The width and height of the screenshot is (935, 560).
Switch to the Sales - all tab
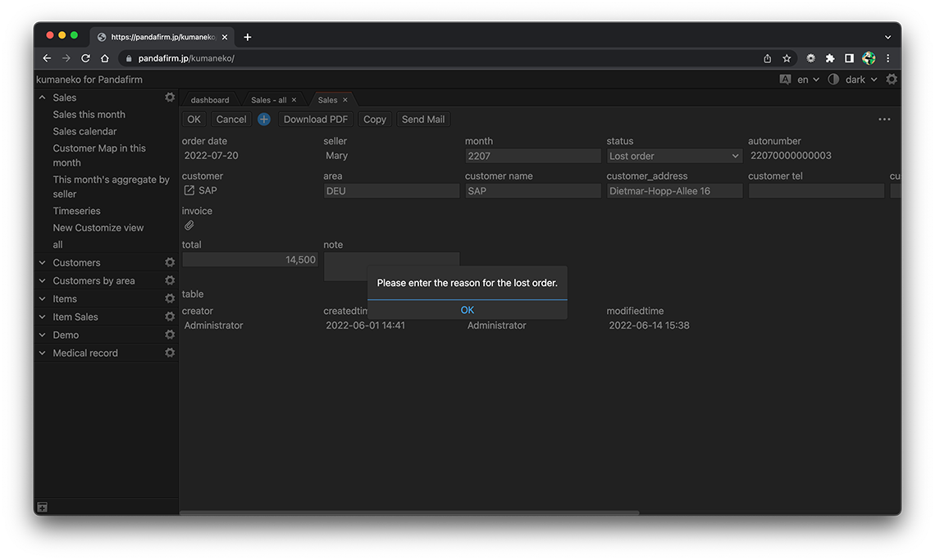(x=268, y=100)
